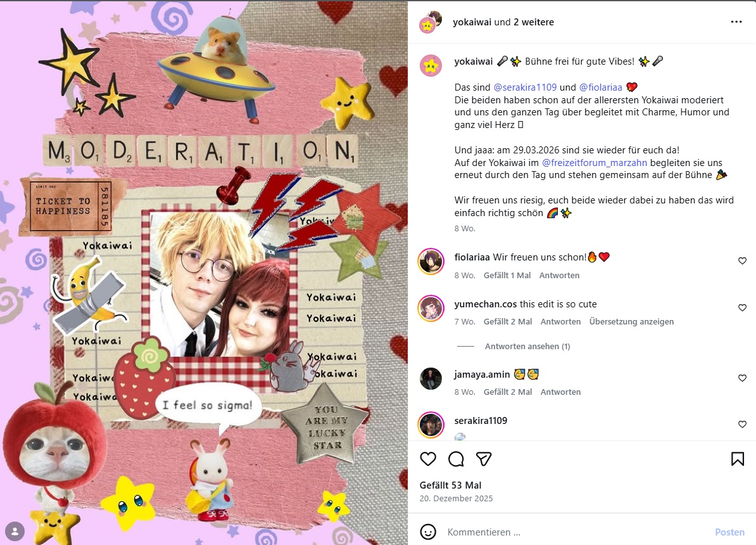
Task: Open the @serakira1109 mention in caption
Action: (x=526, y=87)
